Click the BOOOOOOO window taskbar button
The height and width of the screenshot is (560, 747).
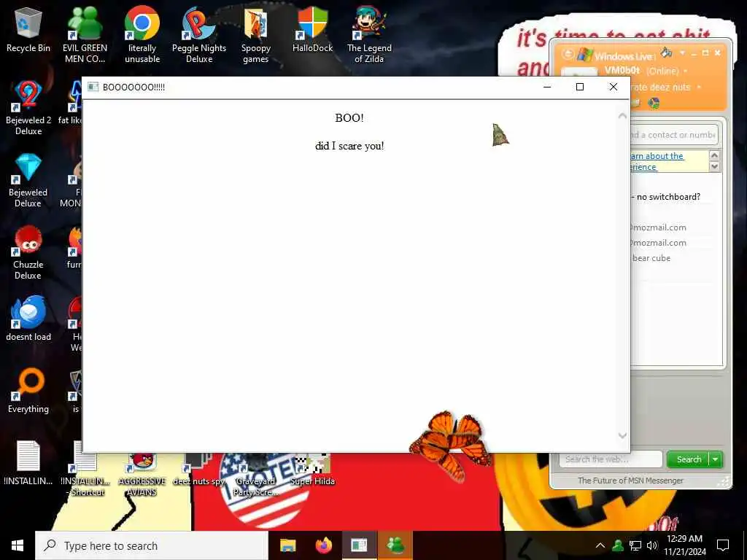tap(359, 545)
